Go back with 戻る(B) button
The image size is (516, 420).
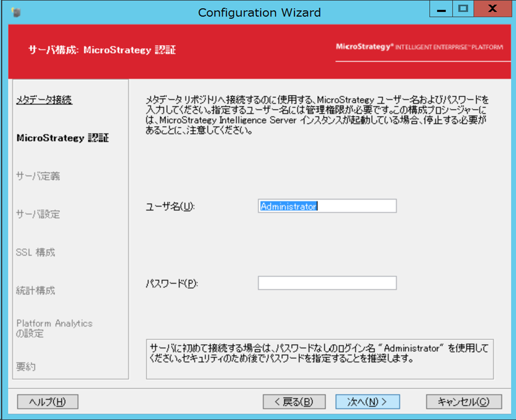pyautogui.click(x=294, y=402)
